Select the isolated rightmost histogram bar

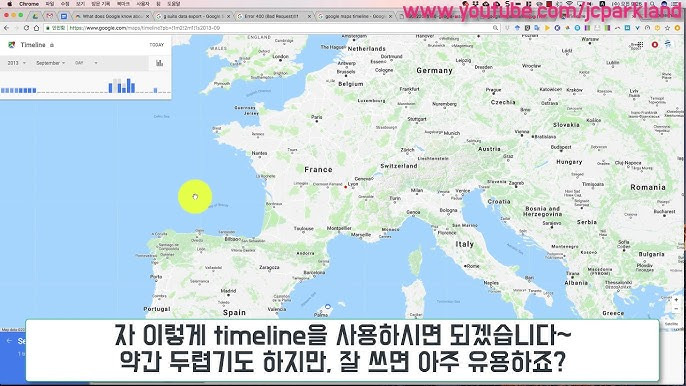(155, 91)
